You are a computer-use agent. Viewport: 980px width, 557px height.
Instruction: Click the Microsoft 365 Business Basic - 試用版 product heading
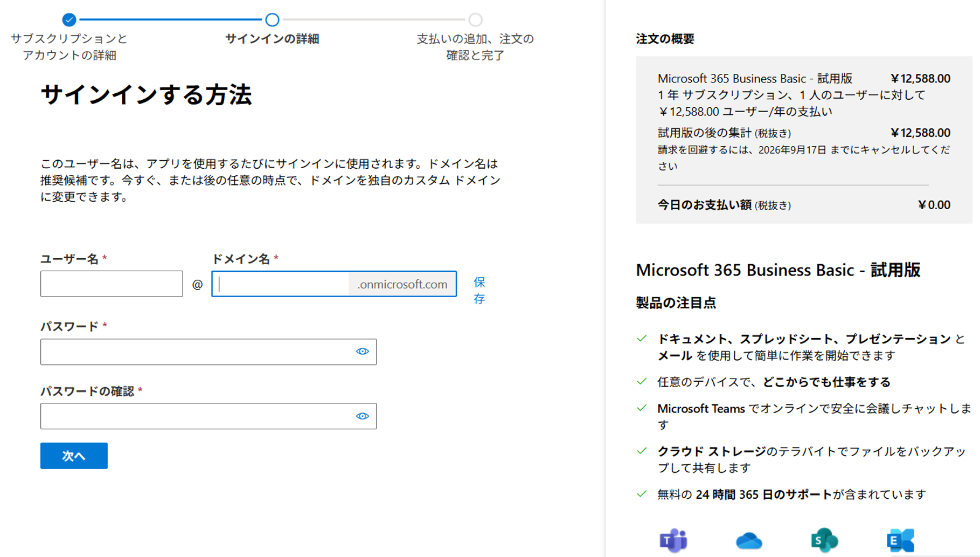coord(778,270)
